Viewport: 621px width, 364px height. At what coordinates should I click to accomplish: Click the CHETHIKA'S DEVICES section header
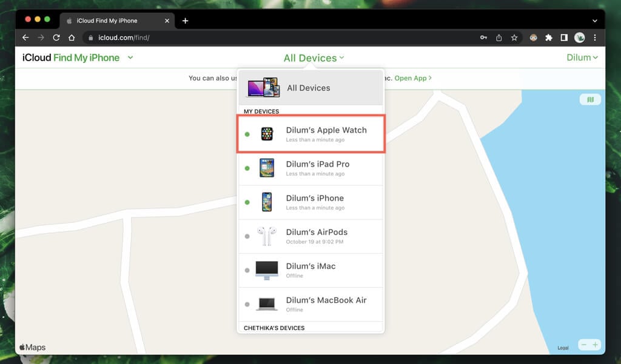[x=274, y=328]
